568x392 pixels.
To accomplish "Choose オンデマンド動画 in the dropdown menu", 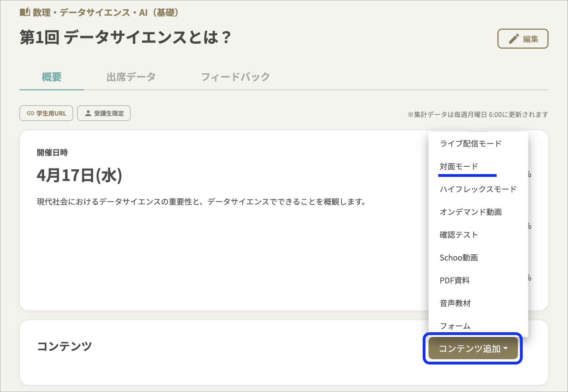I will pyautogui.click(x=478, y=212).
